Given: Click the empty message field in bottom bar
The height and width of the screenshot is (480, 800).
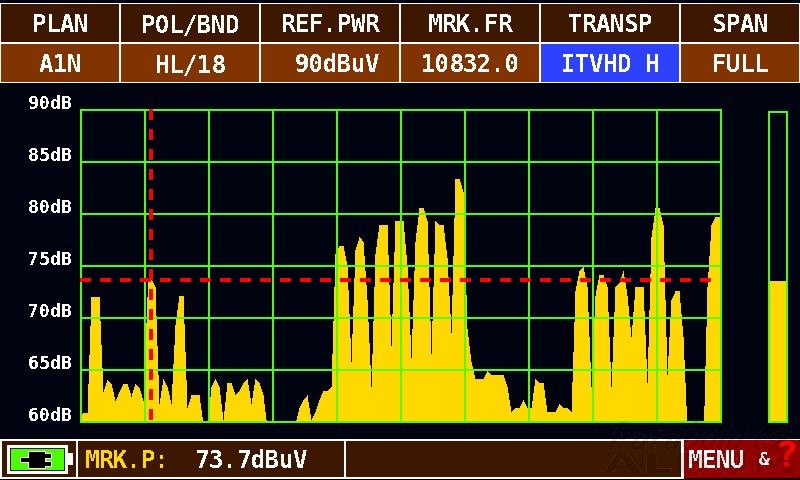Looking at the screenshot, I should [x=514, y=459].
